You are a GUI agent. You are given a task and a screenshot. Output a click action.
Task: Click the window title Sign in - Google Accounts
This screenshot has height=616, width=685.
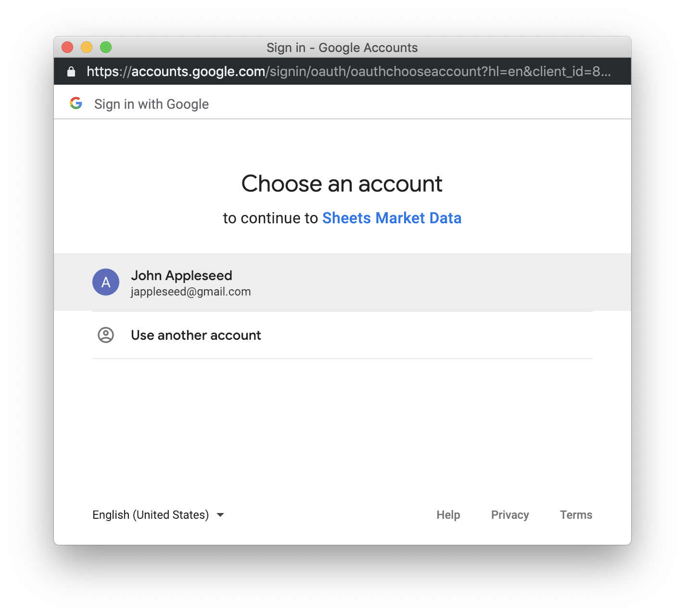pyautogui.click(x=342, y=48)
